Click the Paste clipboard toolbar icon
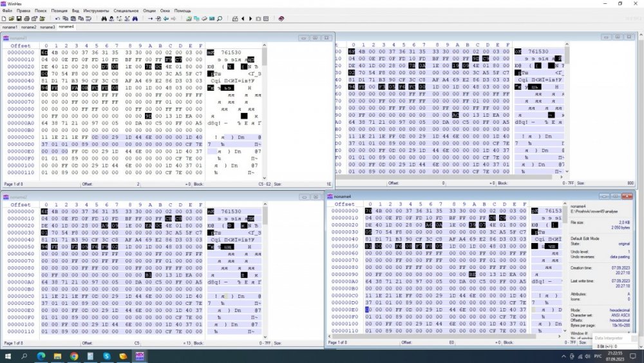The width and height of the screenshot is (644, 363). point(73,19)
